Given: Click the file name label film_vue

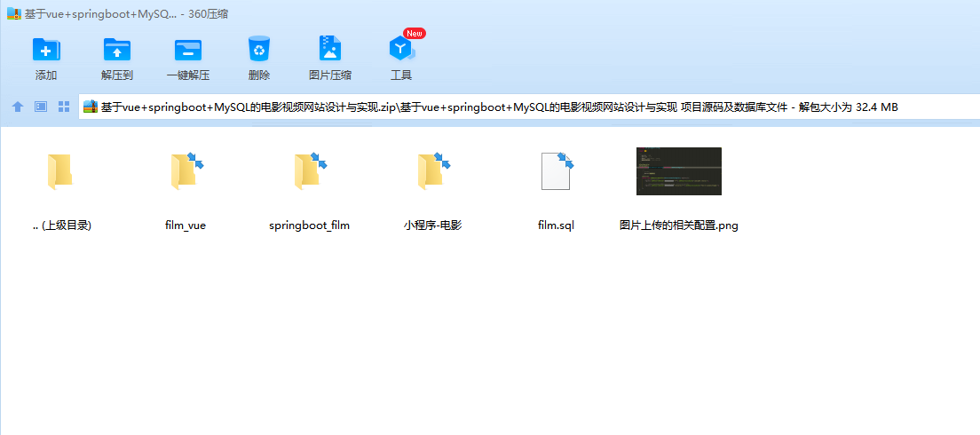Looking at the screenshot, I should pyautogui.click(x=186, y=225).
